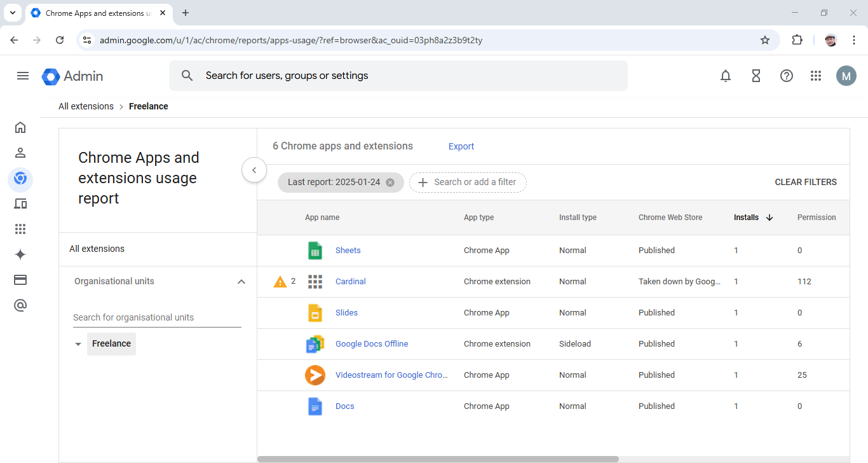
Task: Open a new browser tab
Action: tap(186, 13)
